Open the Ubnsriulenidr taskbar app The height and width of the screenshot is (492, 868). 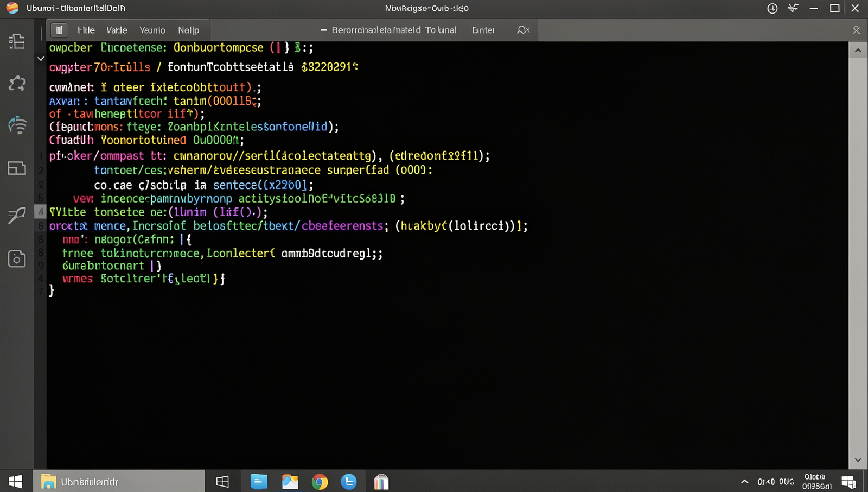(x=119, y=482)
